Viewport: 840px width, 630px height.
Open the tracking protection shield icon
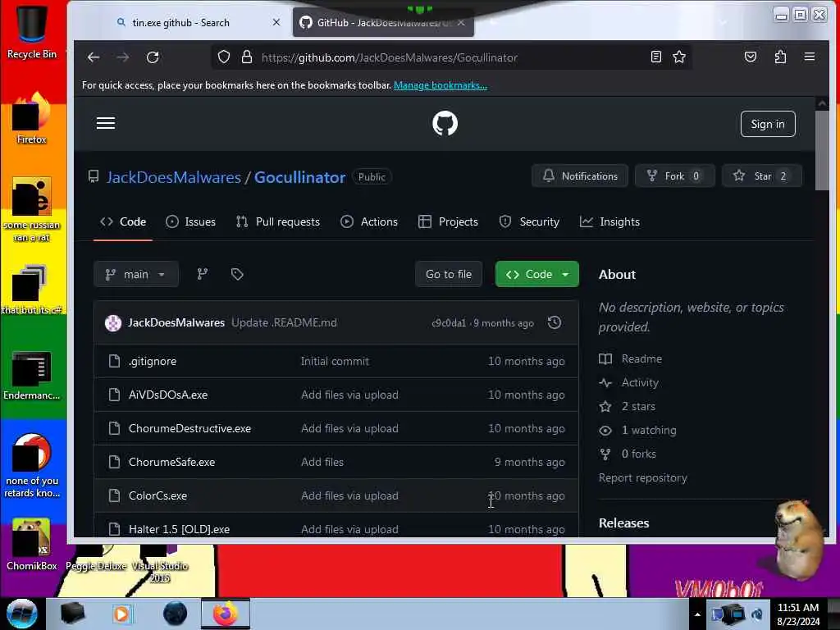click(x=224, y=57)
